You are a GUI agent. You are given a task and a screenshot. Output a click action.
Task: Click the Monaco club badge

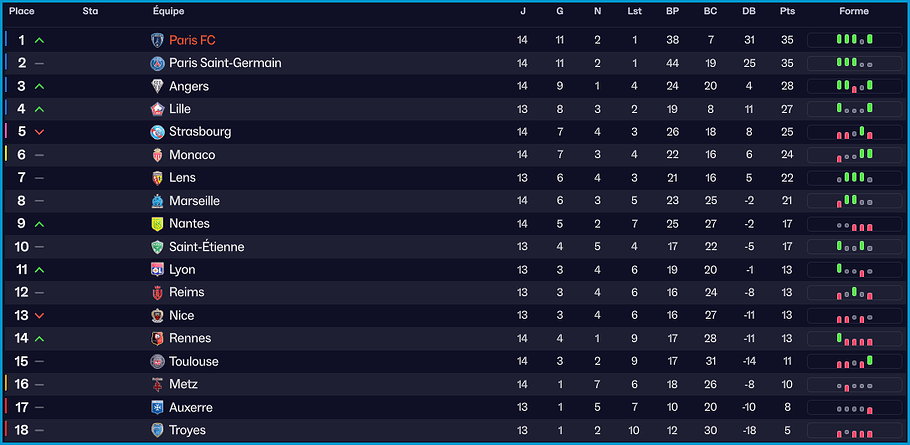click(x=157, y=155)
